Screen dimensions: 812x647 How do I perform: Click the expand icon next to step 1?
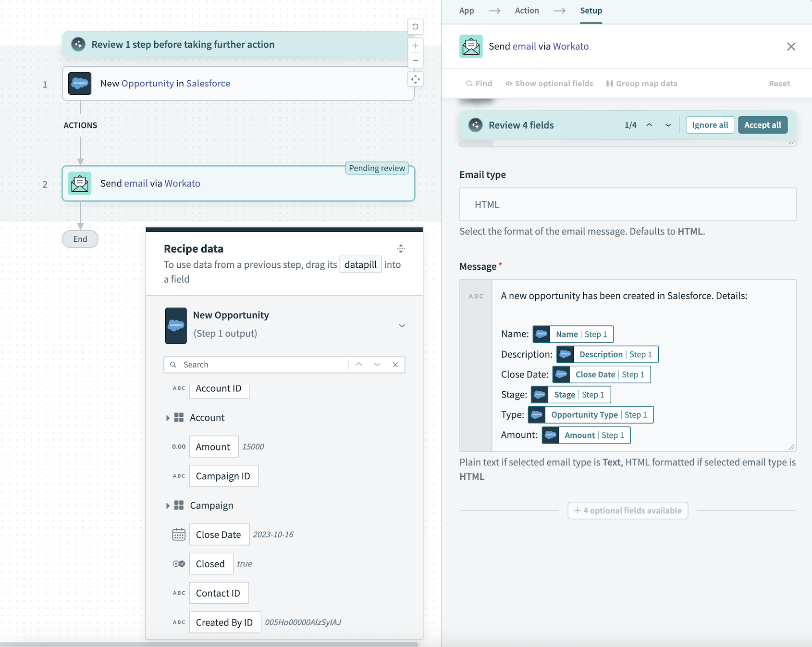[x=415, y=78]
